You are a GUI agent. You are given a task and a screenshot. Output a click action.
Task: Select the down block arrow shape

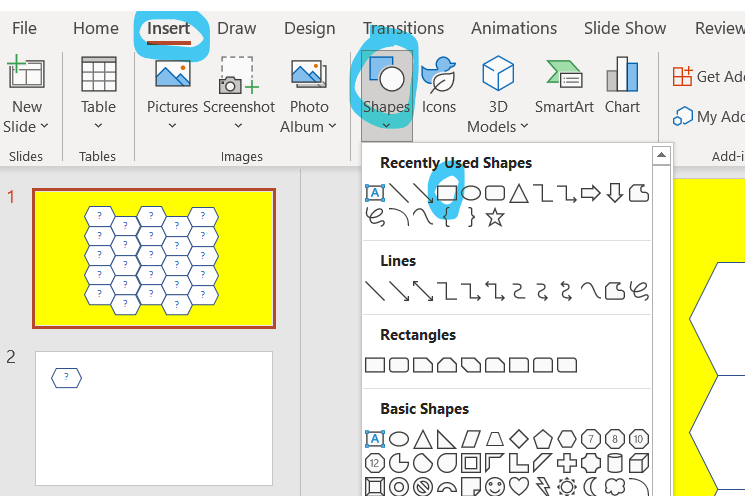click(615, 192)
